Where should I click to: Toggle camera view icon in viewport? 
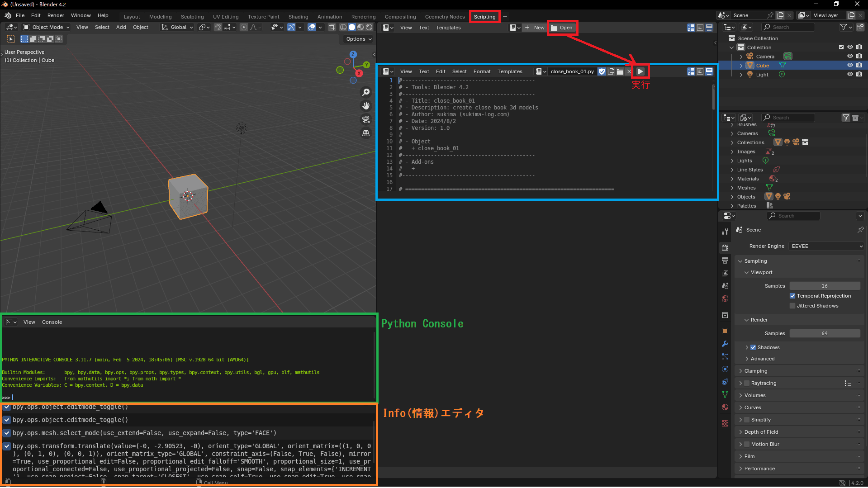[366, 119]
